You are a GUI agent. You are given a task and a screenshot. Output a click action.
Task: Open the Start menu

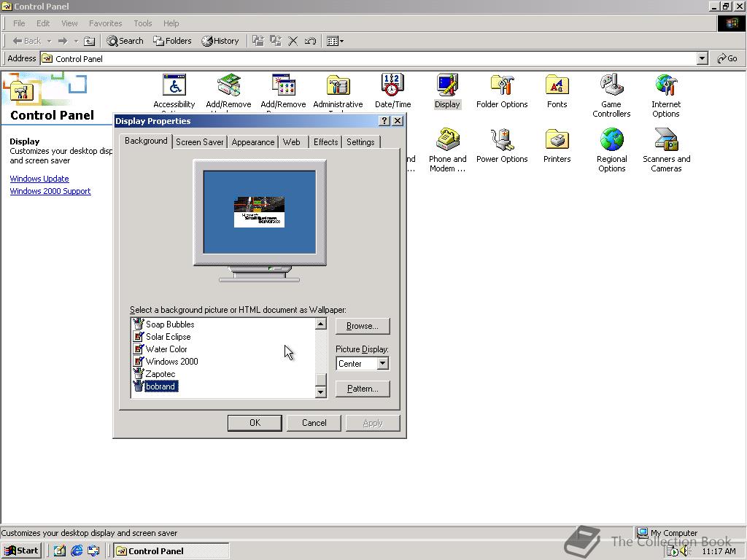tap(21, 551)
